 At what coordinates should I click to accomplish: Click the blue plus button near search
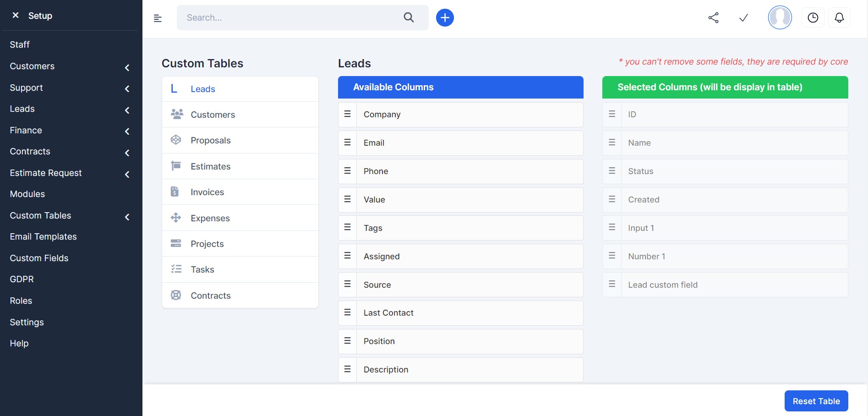point(444,17)
